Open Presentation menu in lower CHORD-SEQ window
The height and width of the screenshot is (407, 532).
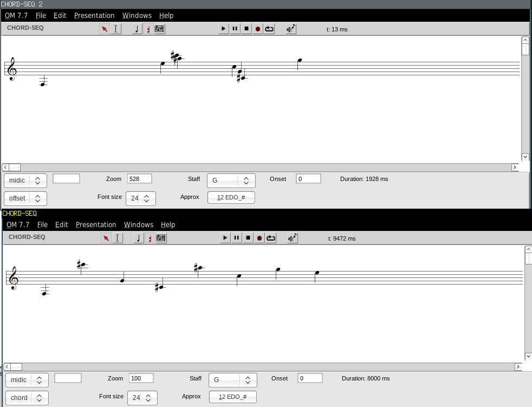(x=96, y=225)
